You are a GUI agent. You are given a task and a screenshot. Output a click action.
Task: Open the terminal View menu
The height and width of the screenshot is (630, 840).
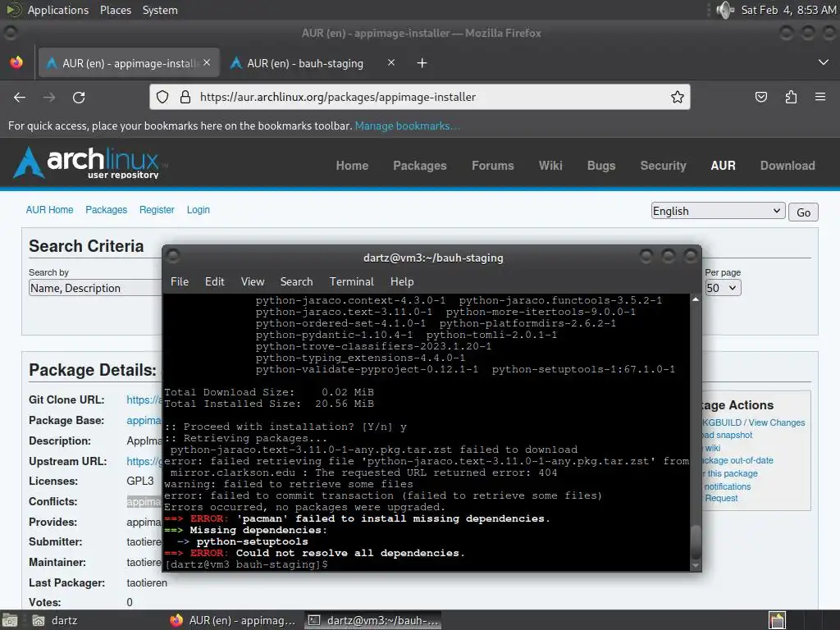click(253, 282)
